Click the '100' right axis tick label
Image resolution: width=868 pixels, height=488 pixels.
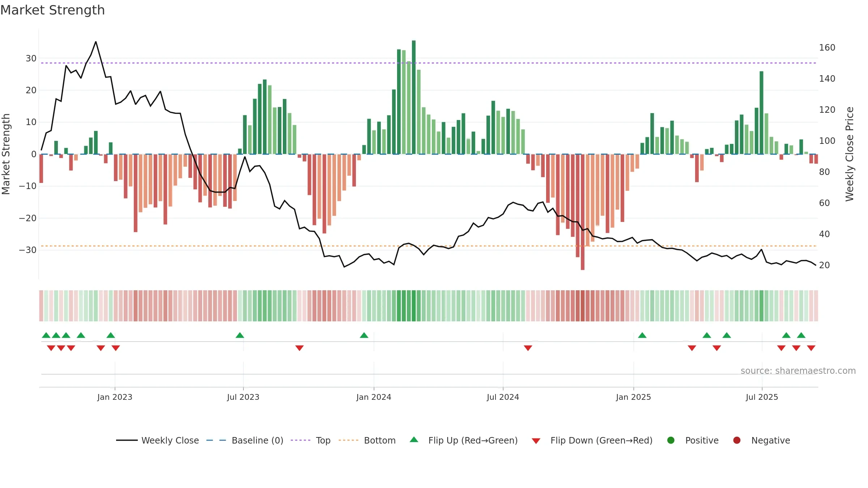pyautogui.click(x=827, y=141)
